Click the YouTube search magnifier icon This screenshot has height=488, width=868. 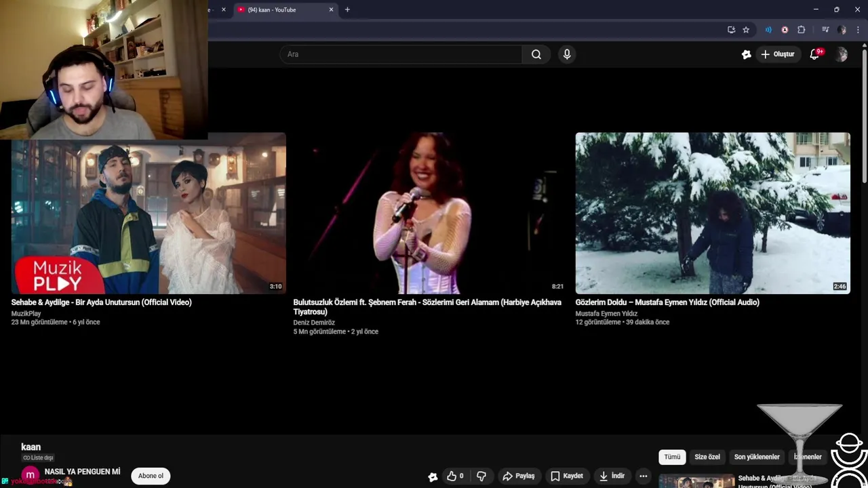[x=536, y=54]
